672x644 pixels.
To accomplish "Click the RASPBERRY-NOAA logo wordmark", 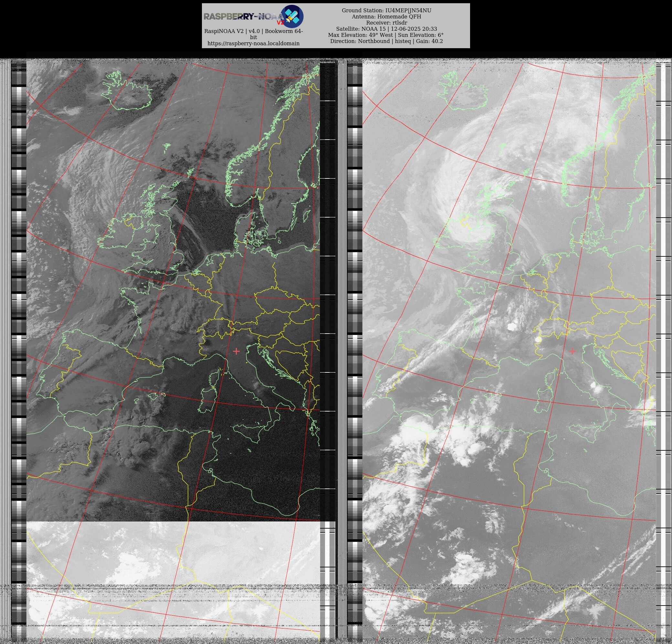I will (x=244, y=16).
